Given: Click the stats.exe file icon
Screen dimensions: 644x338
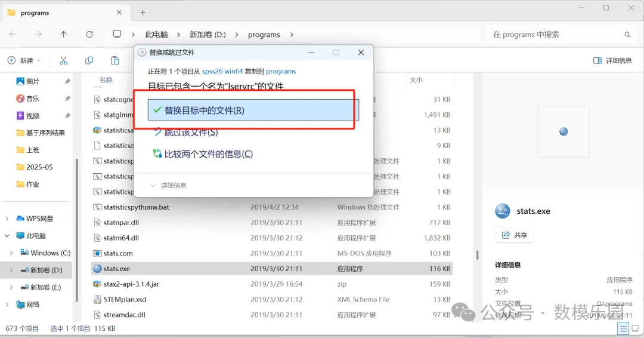Looking at the screenshot, I should (97, 269).
